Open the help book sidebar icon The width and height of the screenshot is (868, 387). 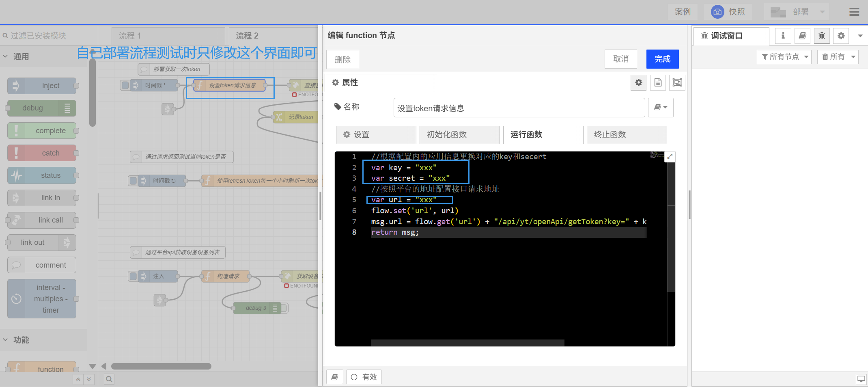click(802, 36)
